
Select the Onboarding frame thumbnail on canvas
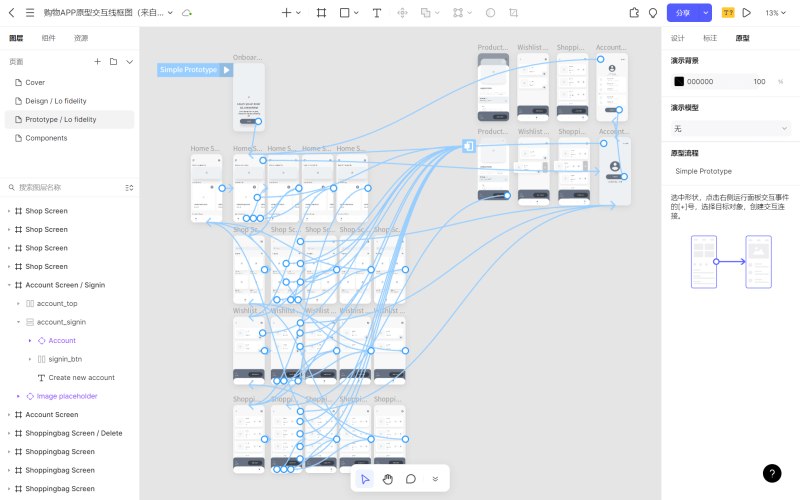tap(249, 96)
